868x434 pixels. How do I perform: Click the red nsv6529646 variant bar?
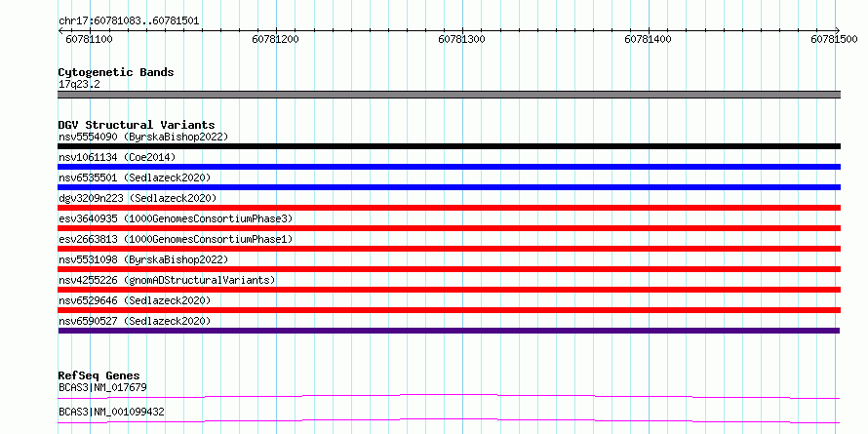point(449,310)
